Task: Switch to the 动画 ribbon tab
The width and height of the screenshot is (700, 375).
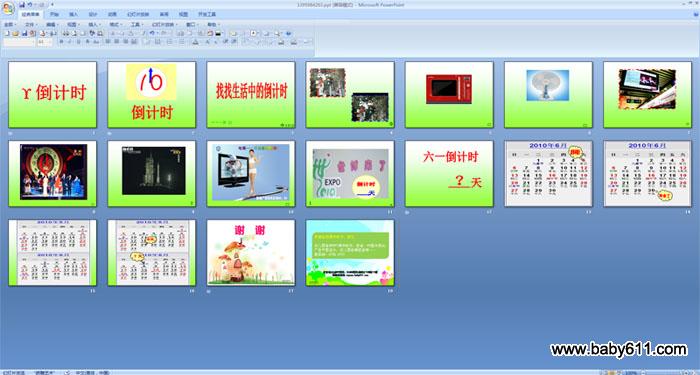Action: 112,14
